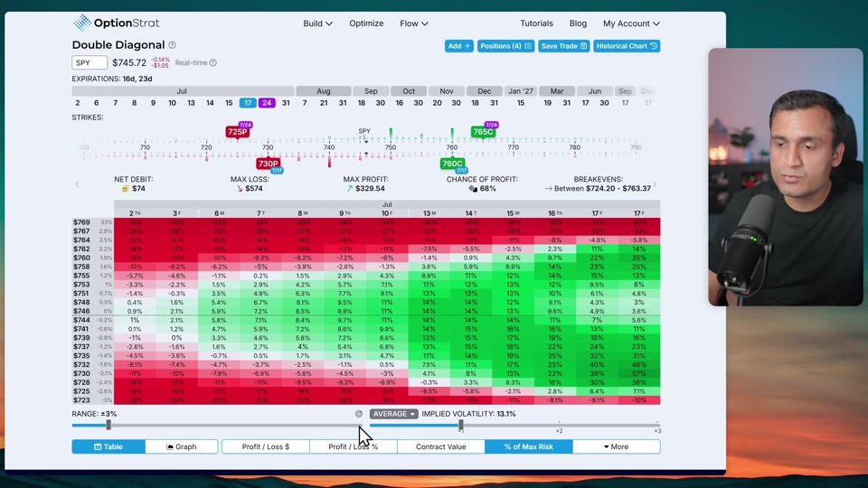
Task: Click the Breakevens range text
Action: point(602,189)
